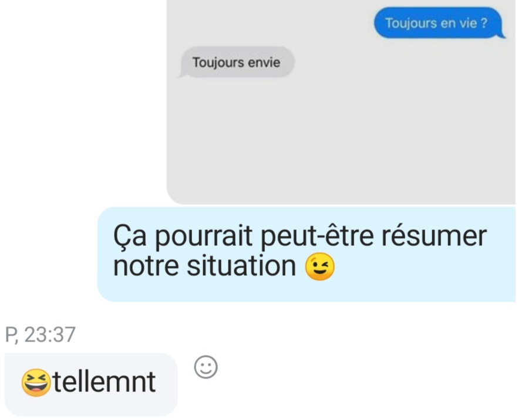Click the winking emoji after notre situation

(319, 266)
